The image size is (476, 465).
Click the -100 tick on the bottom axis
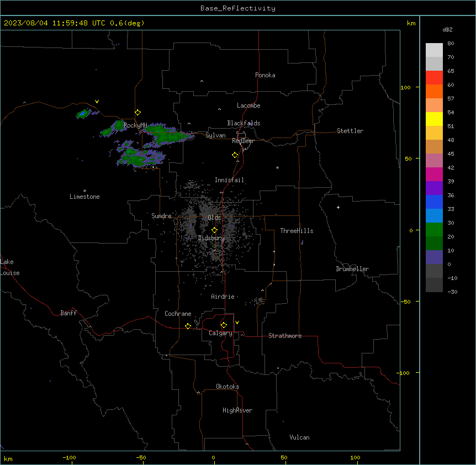pyautogui.click(x=70, y=457)
